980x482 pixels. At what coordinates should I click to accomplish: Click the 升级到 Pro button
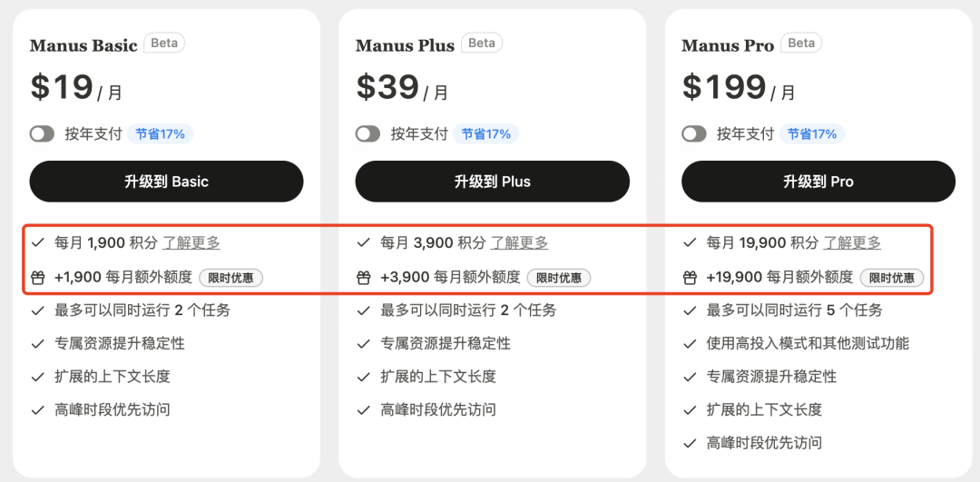tap(818, 182)
